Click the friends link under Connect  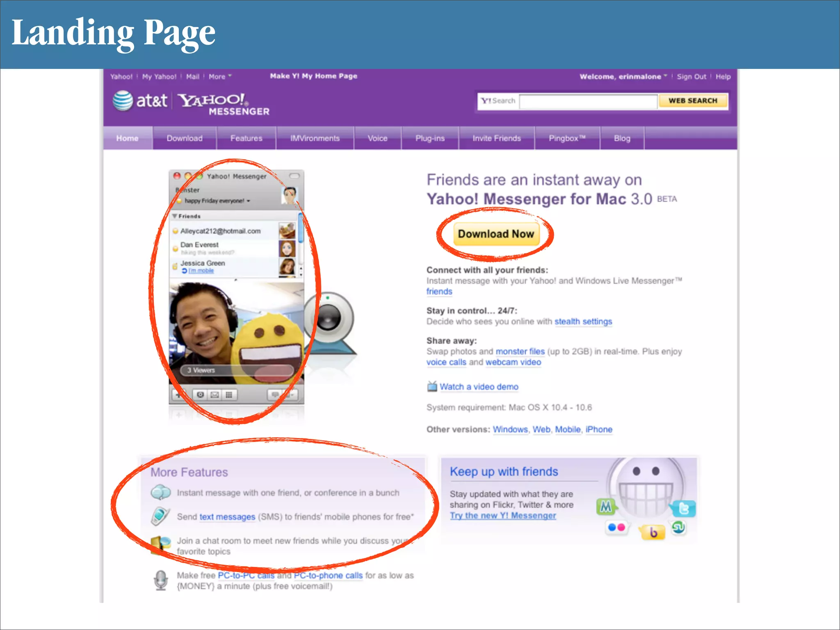coord(439,292)
